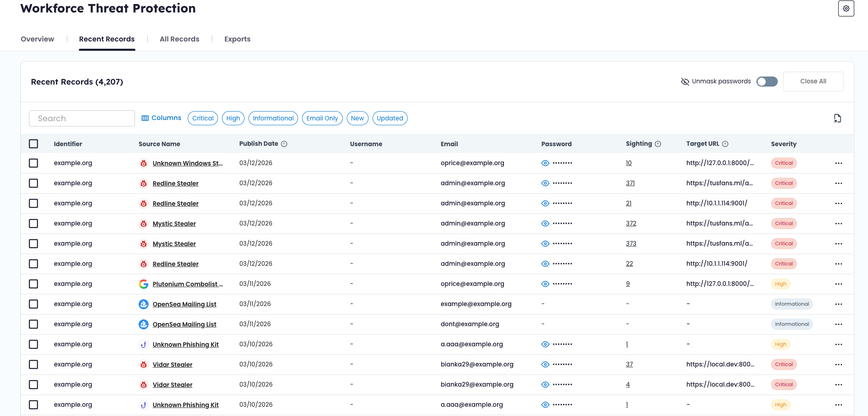Click the export file icon
The height and width of the screenshot is (416, 868).
coord(837,118)
